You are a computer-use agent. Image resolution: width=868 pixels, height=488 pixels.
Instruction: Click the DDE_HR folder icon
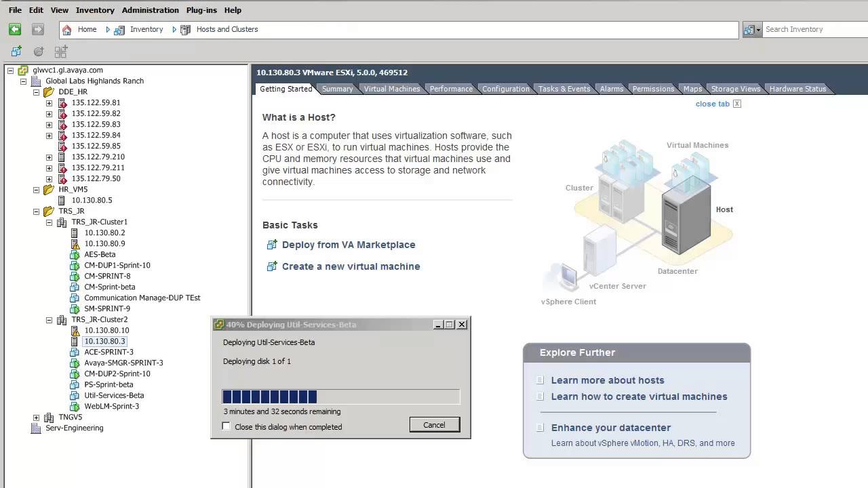tap(49, 92)
